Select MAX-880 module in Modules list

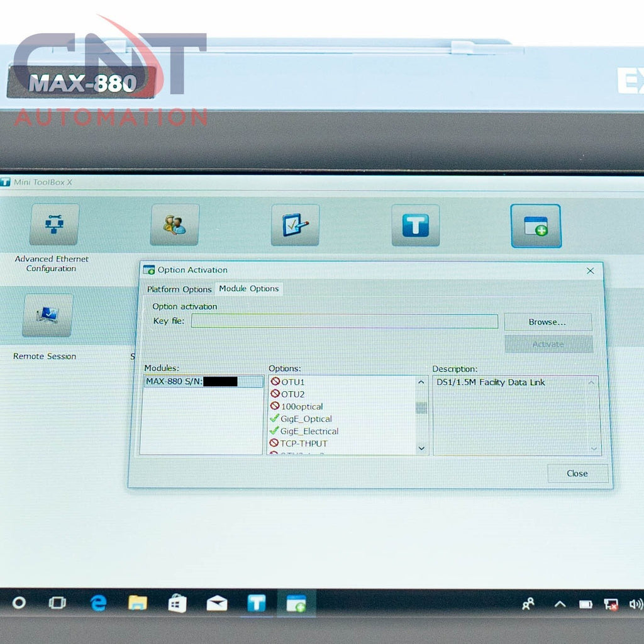coord(201,381)
